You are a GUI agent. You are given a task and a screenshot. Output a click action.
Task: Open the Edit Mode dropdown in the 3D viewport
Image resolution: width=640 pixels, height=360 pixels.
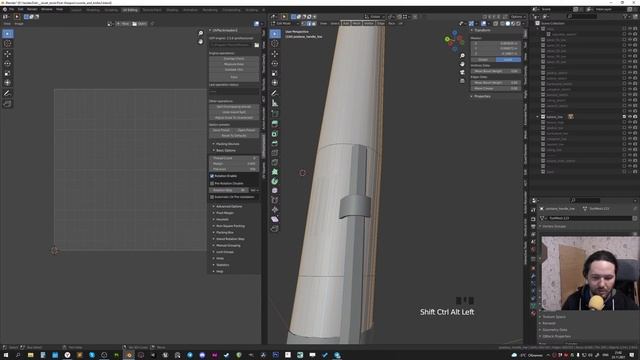tap(286, 23)
